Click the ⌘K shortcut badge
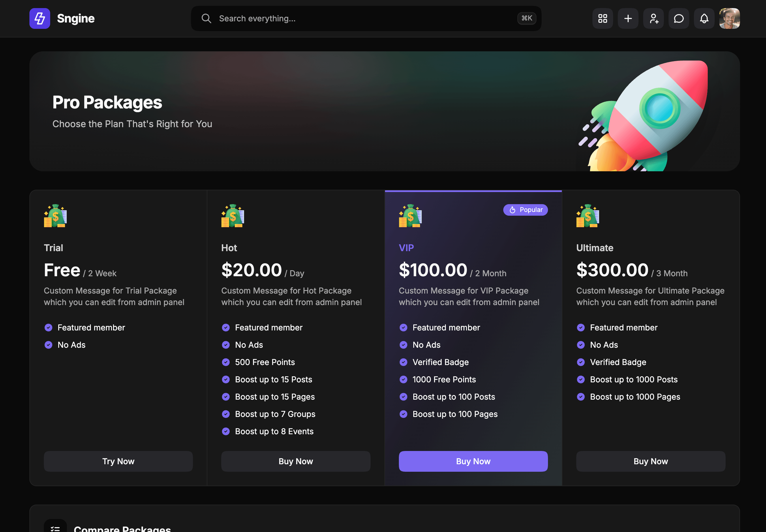 click(x=527, y=18)
